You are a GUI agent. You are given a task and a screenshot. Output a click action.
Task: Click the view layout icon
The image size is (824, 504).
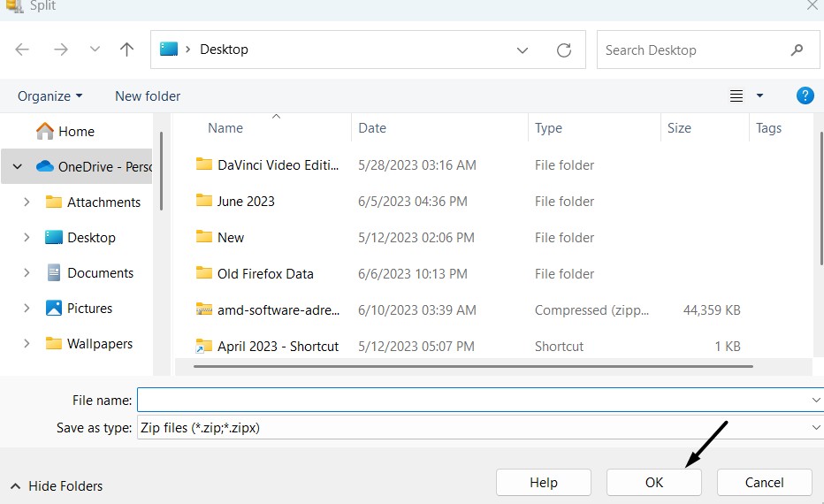point(736,96)
